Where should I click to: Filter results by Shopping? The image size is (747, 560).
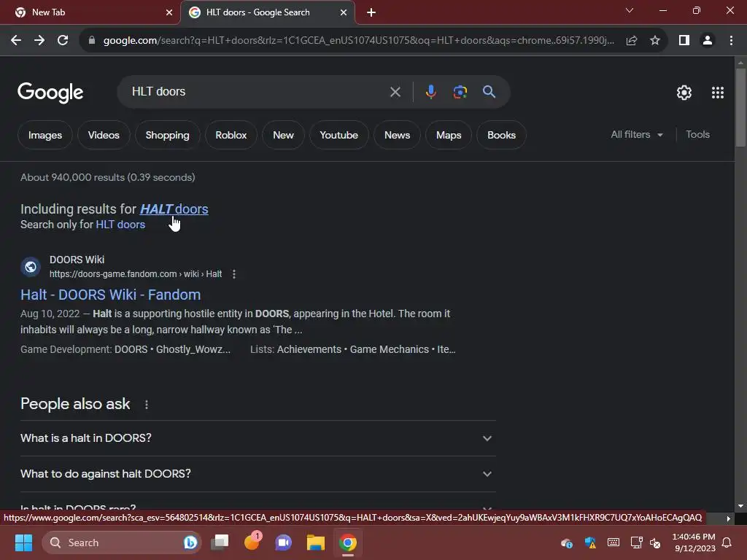tap(167, 135)
